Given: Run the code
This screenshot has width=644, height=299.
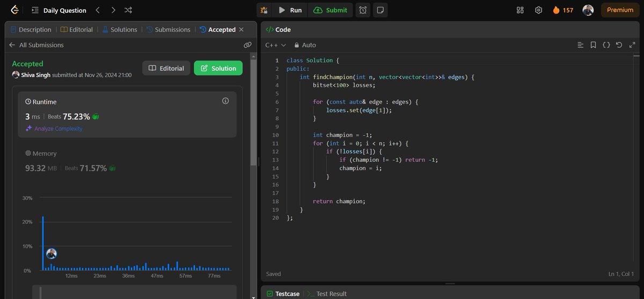Looking at the screenshot, I should (x=290, y=10).
